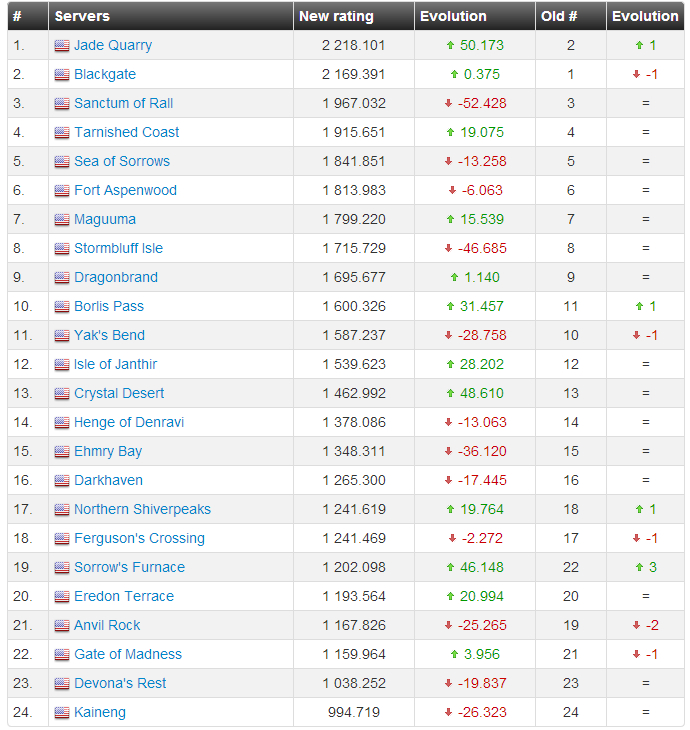Open the Kaineng server link
The image size is (690, 730).
(x=100, y=712)
